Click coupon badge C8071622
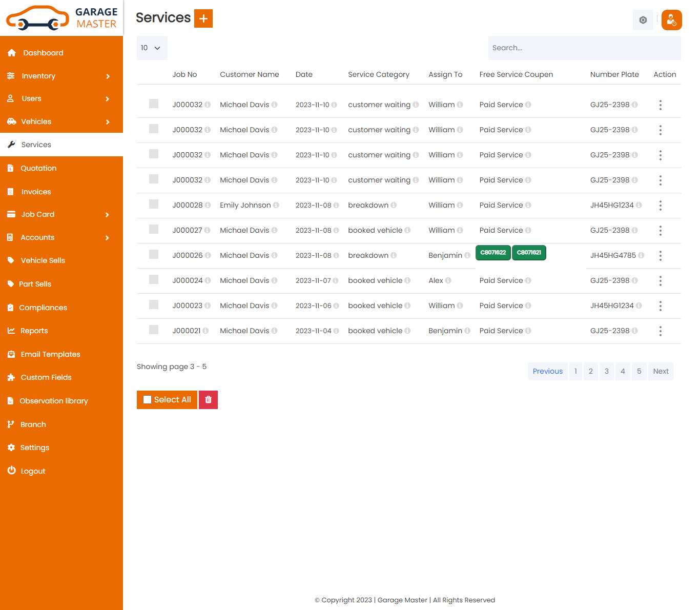The height and width of the screenshot is (610, 700). [493, 253]
